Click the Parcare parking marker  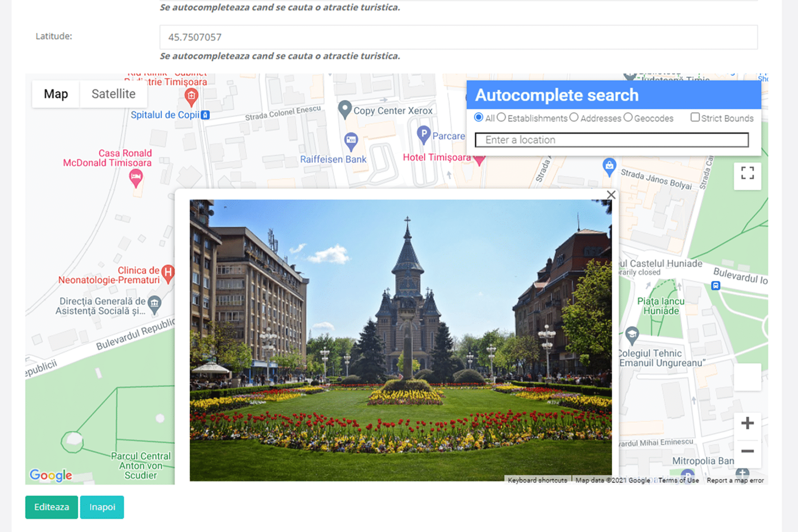(x=424, y=134)
